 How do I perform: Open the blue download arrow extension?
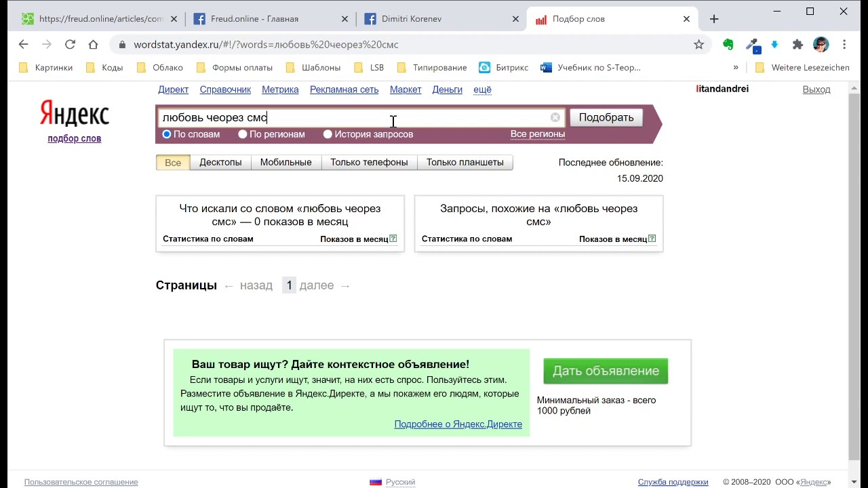(774, 45)
